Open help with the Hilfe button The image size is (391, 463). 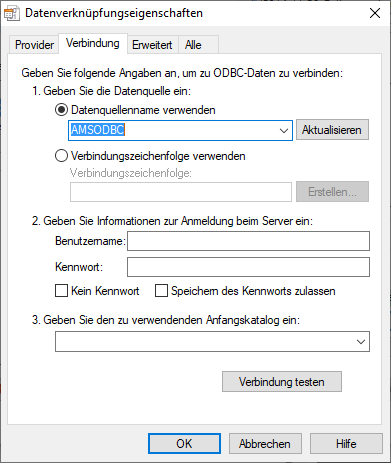point(346,444)
